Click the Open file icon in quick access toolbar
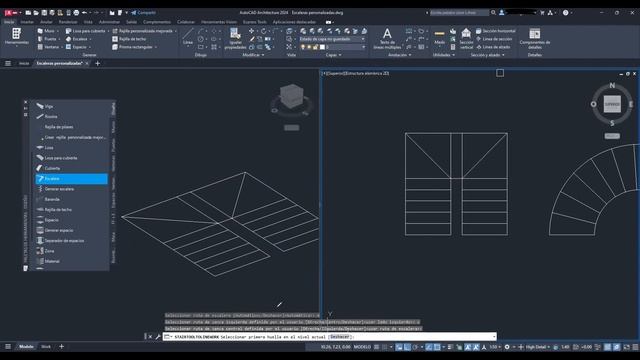Image resolution: width=640 pixels, height=360 pixels. [x=36, y=13]
